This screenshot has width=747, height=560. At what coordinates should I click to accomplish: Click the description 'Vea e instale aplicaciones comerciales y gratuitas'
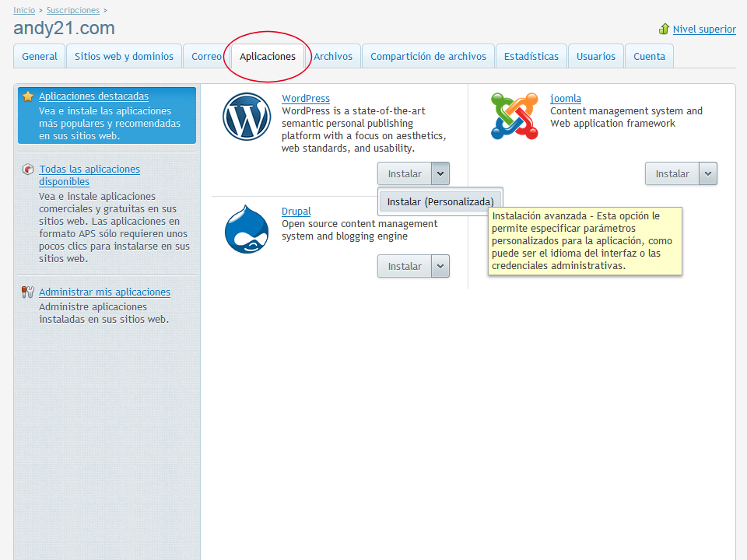click(114, 228)
